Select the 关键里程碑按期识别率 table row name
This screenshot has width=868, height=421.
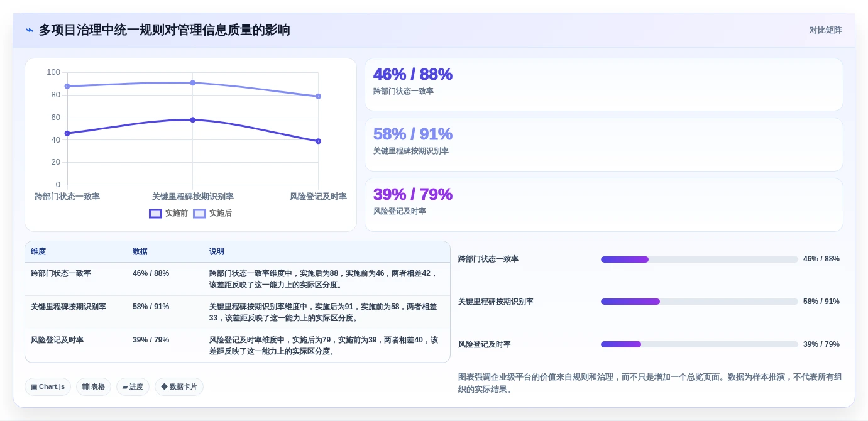[x=69, y=307]
